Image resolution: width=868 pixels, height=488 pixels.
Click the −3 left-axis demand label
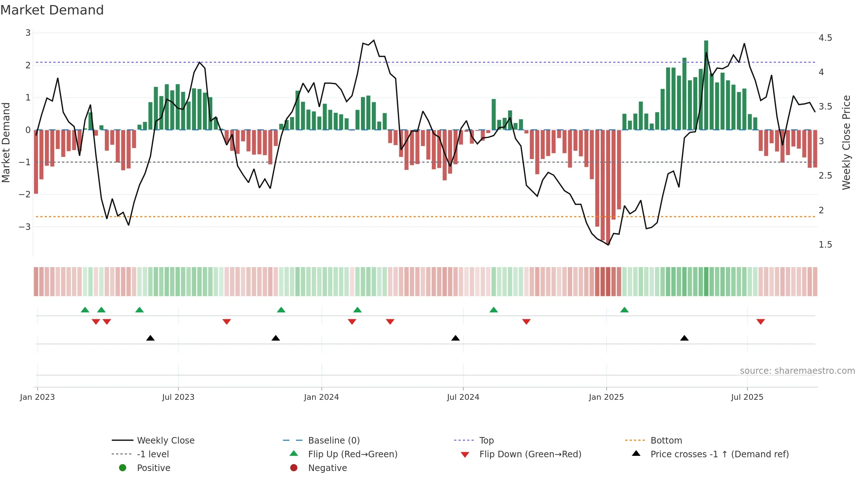click(x=25, y=227)
